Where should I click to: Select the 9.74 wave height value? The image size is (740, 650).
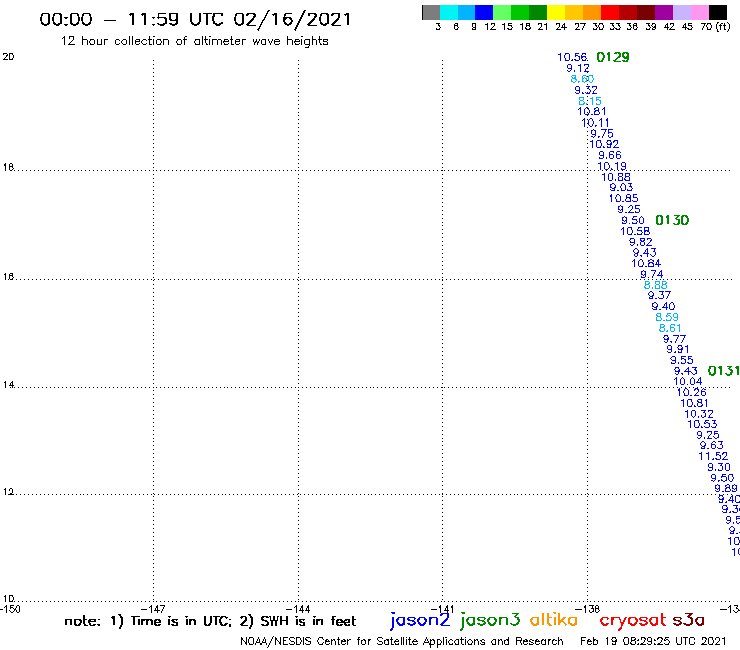coord(652,274)
